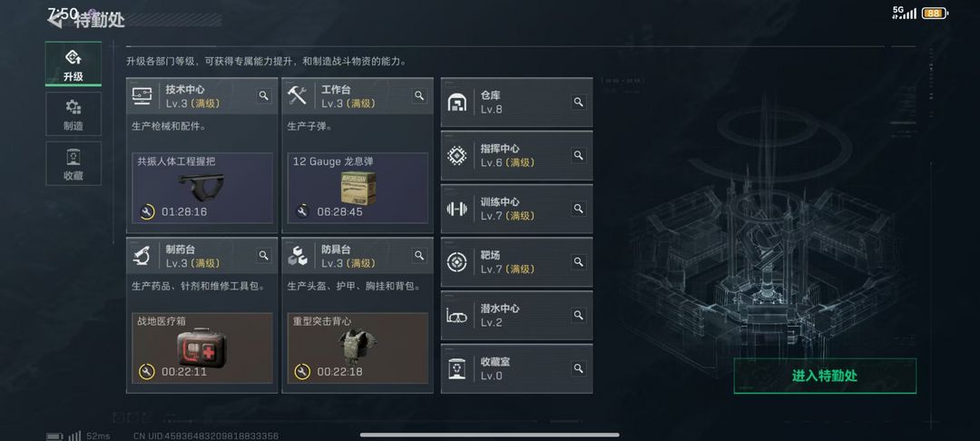View magnifier details for 仓库

point(579,102)
